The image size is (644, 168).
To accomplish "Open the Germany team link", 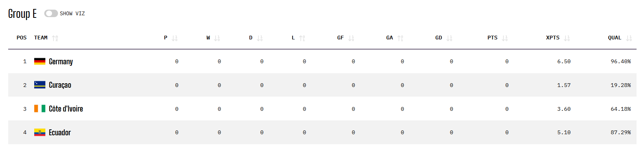I will point(61,62).
